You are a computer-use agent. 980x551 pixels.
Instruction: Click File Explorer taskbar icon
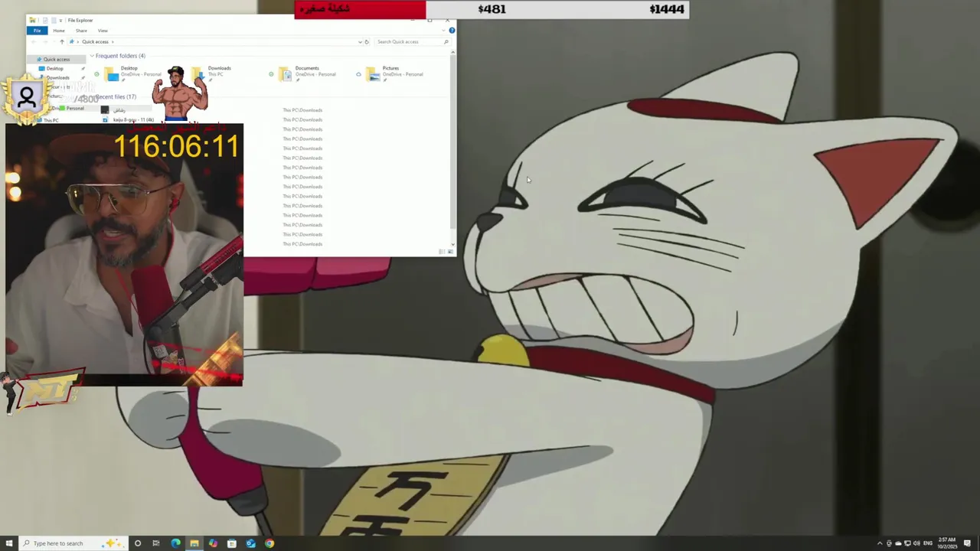(x=194, y=543)
